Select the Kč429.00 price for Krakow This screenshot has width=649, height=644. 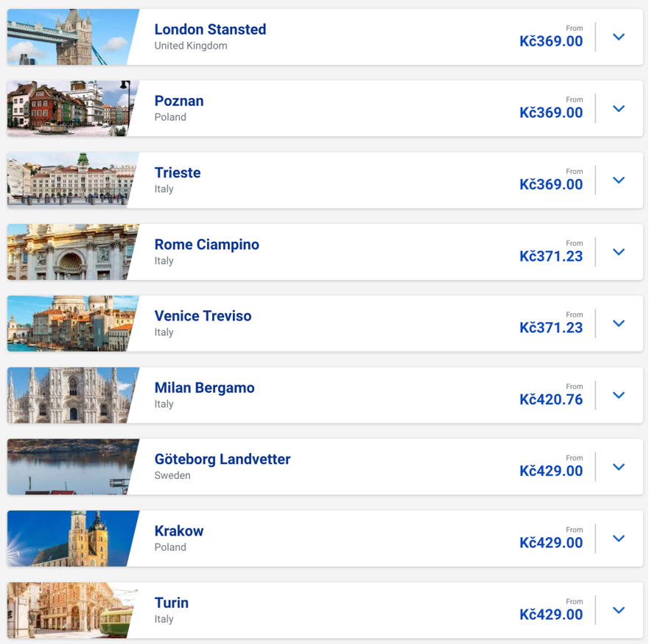(551, 543)
